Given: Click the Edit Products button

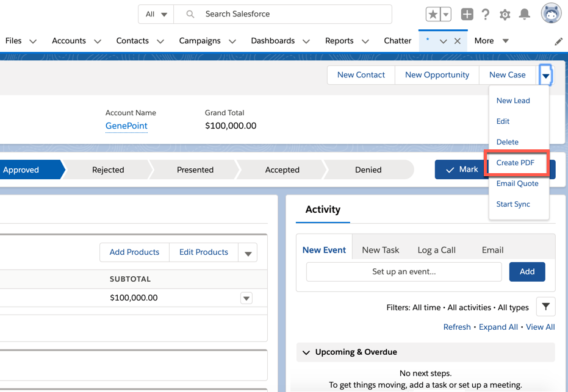Looking at the screenshot, I should click(204, 252).
